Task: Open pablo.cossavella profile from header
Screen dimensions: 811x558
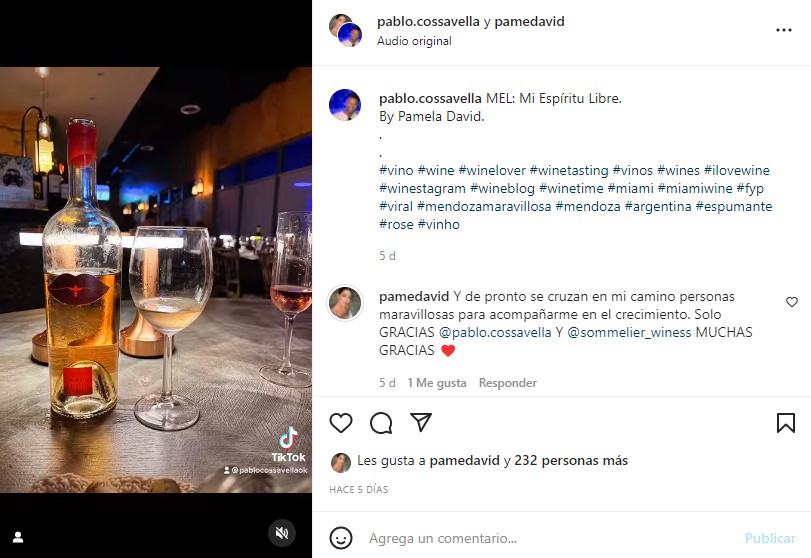Action: [428, 21]
